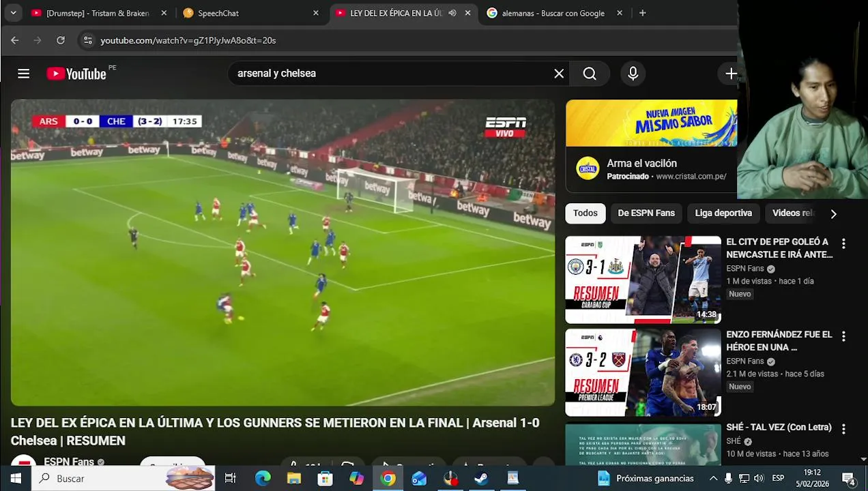Show more filter chips with the right arrow

[833, 213]
